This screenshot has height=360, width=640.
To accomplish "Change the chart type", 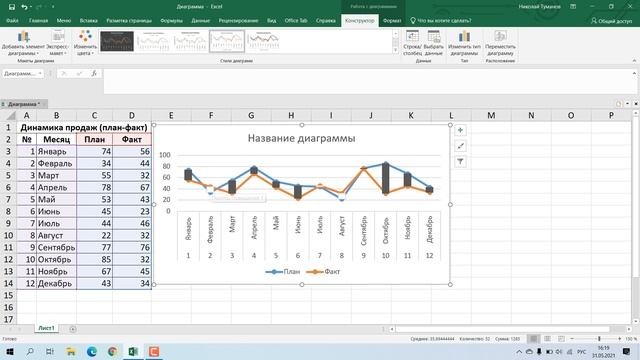I will (x=464, y=43).
